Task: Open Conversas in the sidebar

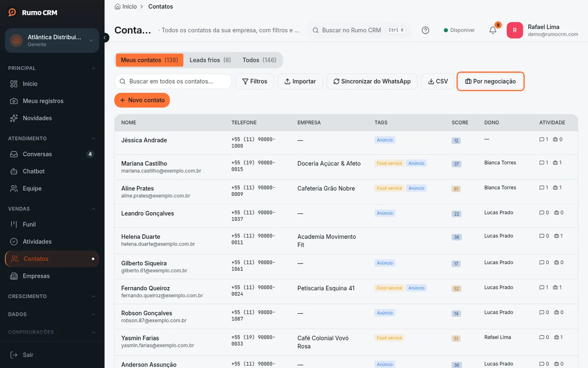Action: click(x=52, y=154)
